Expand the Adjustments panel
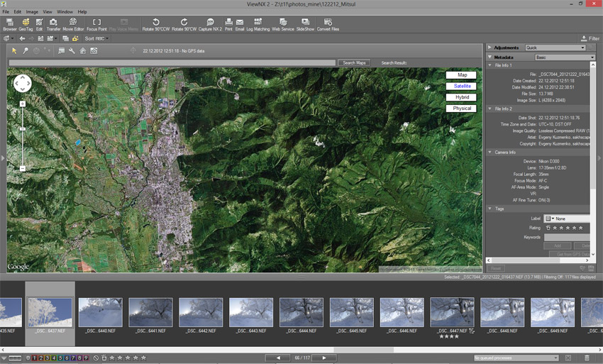 click(489, 48)
